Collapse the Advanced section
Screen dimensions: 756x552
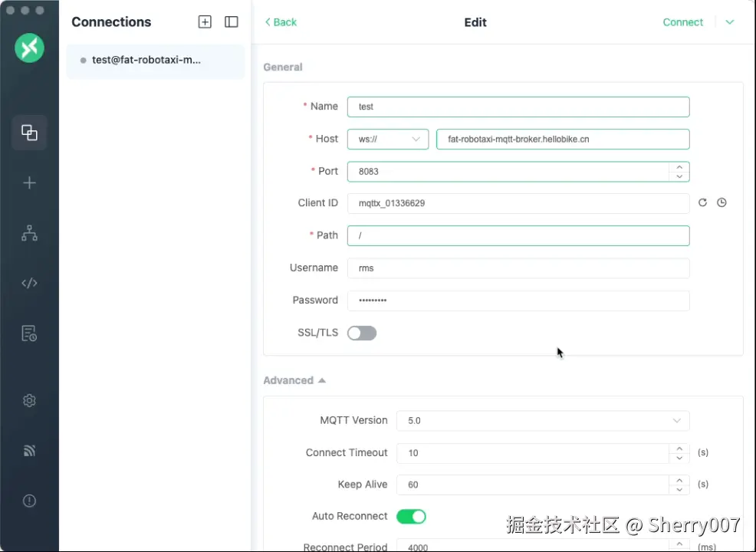[x=294, y=380]
